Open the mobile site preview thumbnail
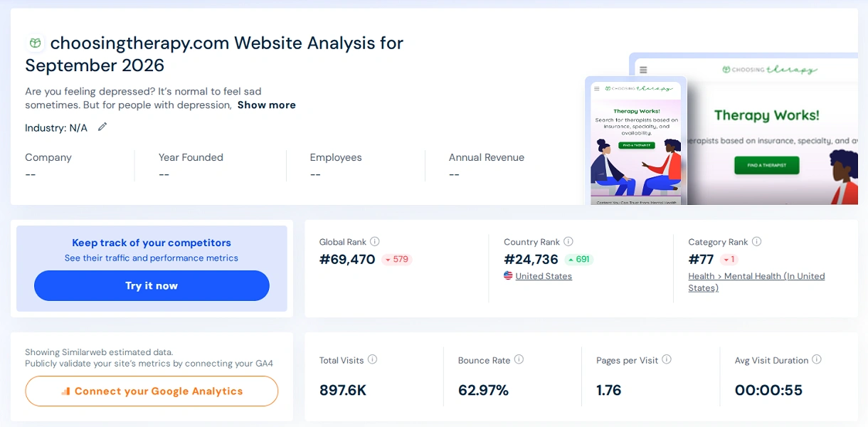Image resolution: width=868 pixels, height=427 pixels. 636,141
